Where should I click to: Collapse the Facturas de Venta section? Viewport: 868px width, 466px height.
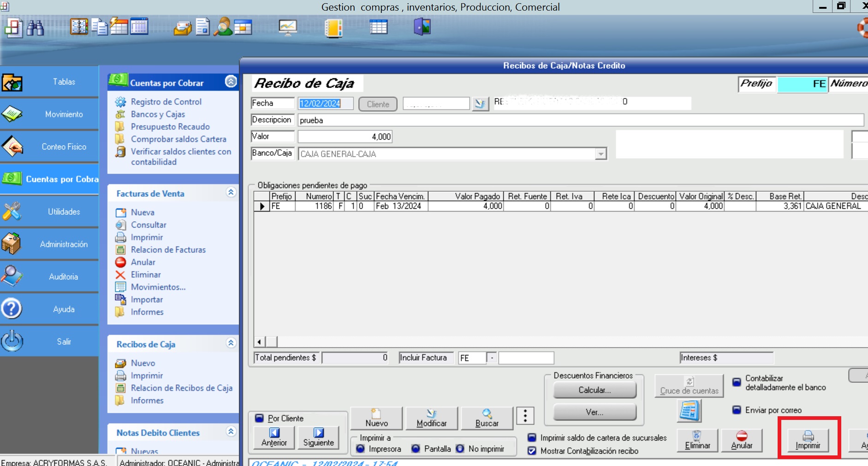pos(231,193)
